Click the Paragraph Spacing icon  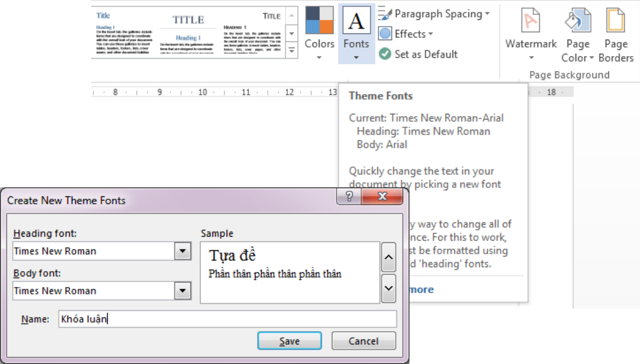coord(385,14)
